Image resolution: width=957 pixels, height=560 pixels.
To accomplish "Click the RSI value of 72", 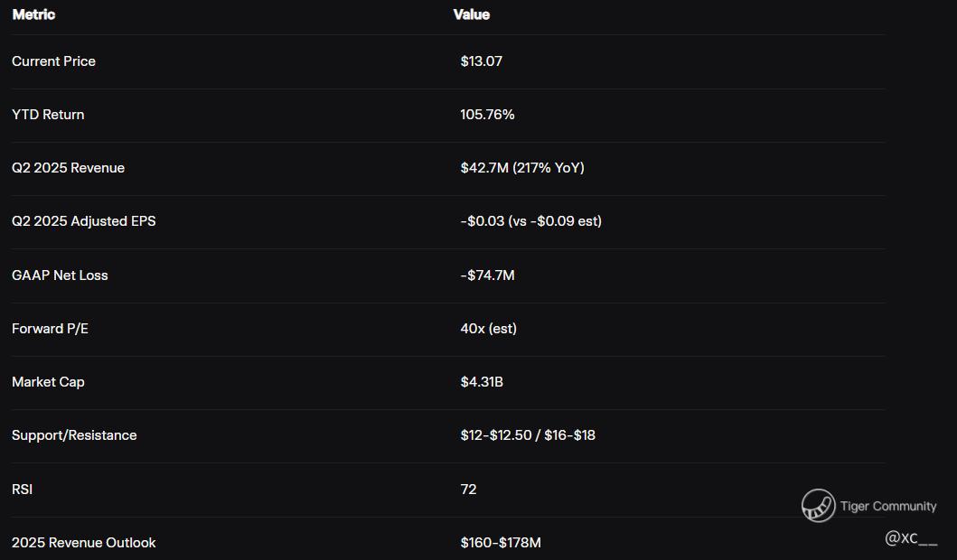I will [468, 490].
